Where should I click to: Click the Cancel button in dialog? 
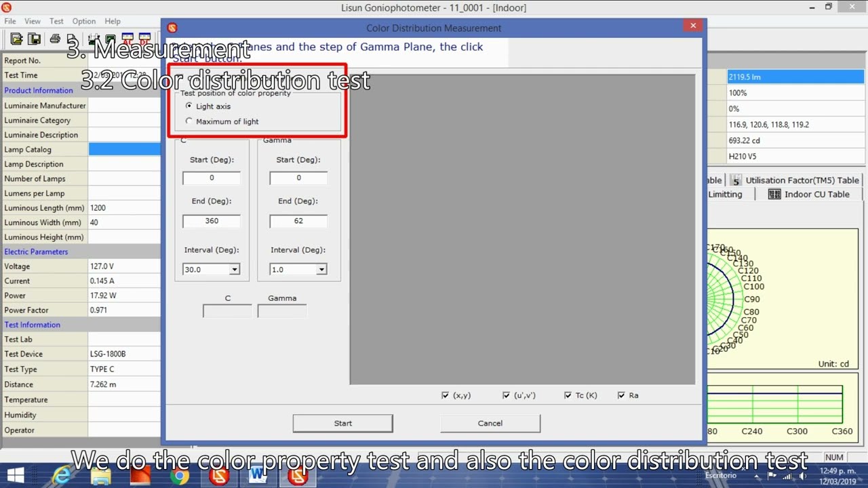coord(490,423)
